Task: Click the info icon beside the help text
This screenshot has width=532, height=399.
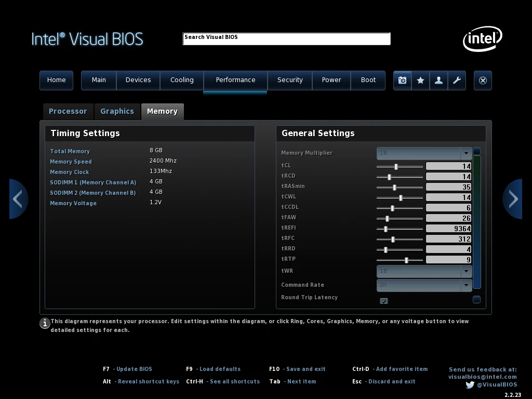Action: click(x=45, y=323)
